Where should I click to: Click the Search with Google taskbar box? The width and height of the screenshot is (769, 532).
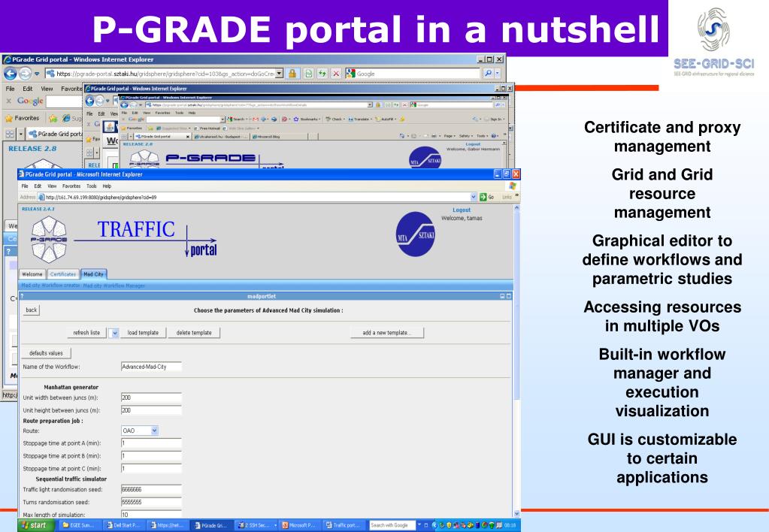pyautogui.click(x=392, y=525)
